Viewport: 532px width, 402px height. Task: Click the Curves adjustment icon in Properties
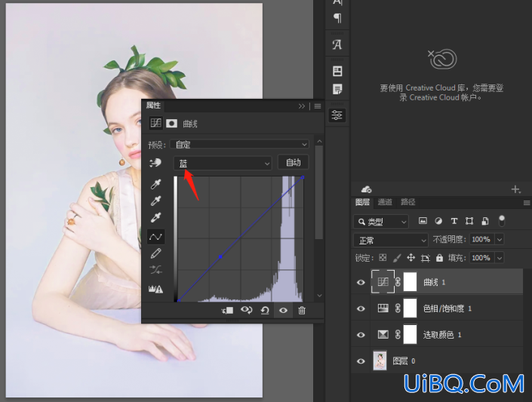pyautogui.click(x=155, y=123)
